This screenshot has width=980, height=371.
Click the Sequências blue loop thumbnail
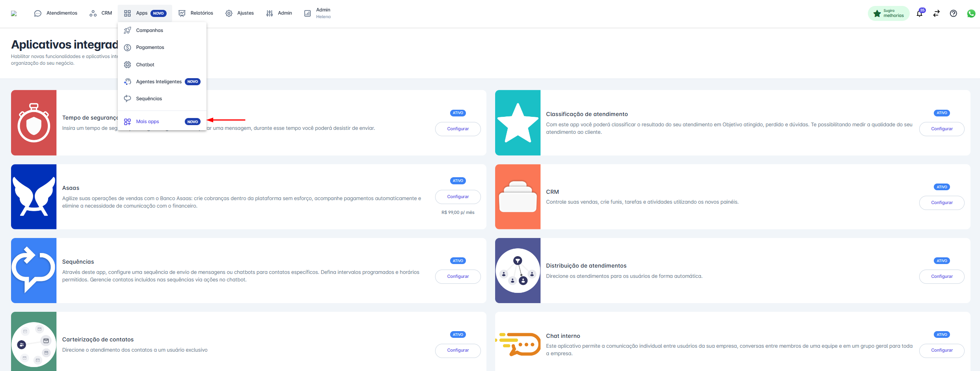(34, 270)
